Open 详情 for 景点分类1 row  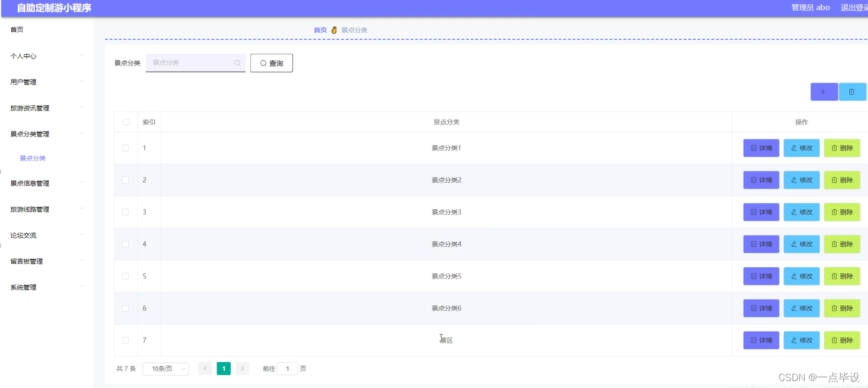tap(761, 148)
